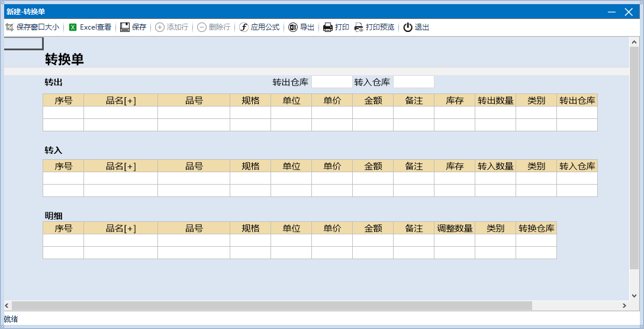Image resolution: width=644 pixels, height=329 pixels.
Task: Click the Delete Row minus icon
Action: coord(202,27)
